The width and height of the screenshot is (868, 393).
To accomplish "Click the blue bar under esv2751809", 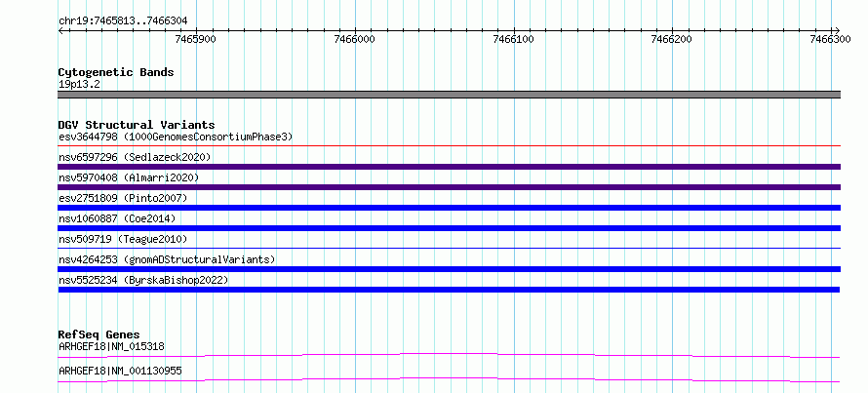I will [x=450, y=208].
